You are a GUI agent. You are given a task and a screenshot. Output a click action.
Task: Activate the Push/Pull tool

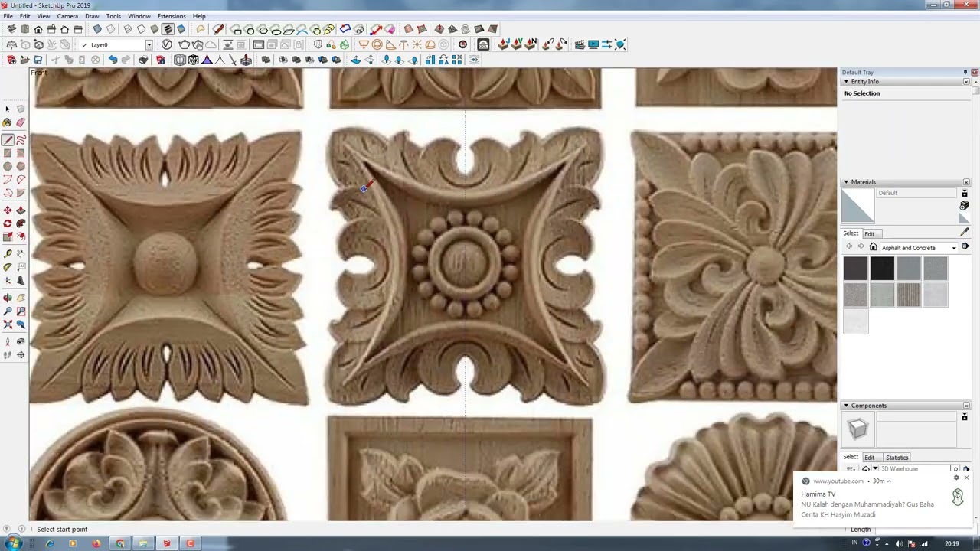tap(21, 210)
